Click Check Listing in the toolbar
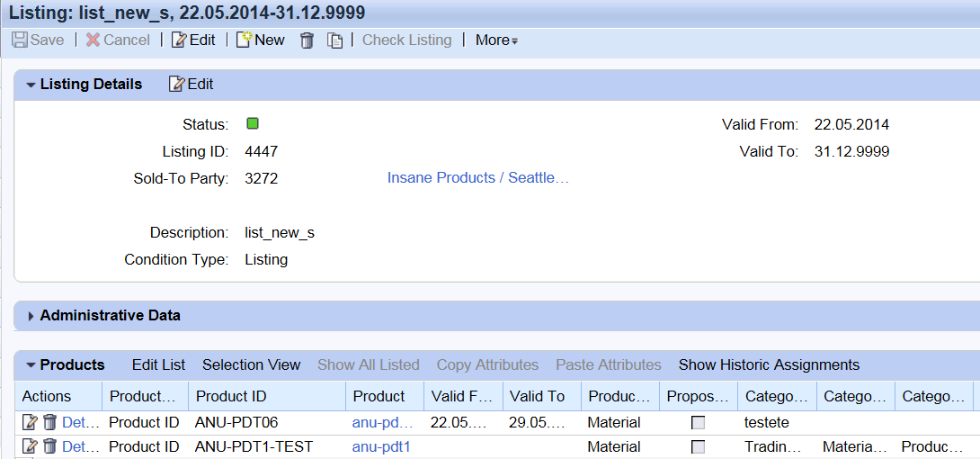This screenshot has width=980, height=459. pyautogui.click(x=407, y=40)
